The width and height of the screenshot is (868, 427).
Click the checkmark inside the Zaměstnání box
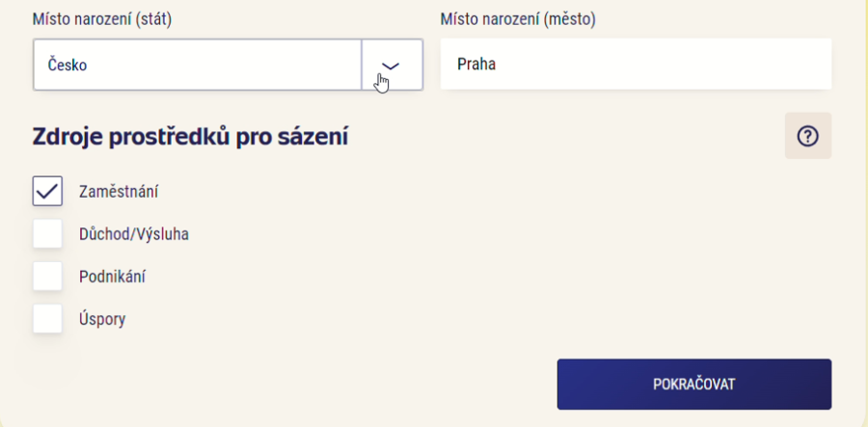pyautogui.click(x=47, y=192)
